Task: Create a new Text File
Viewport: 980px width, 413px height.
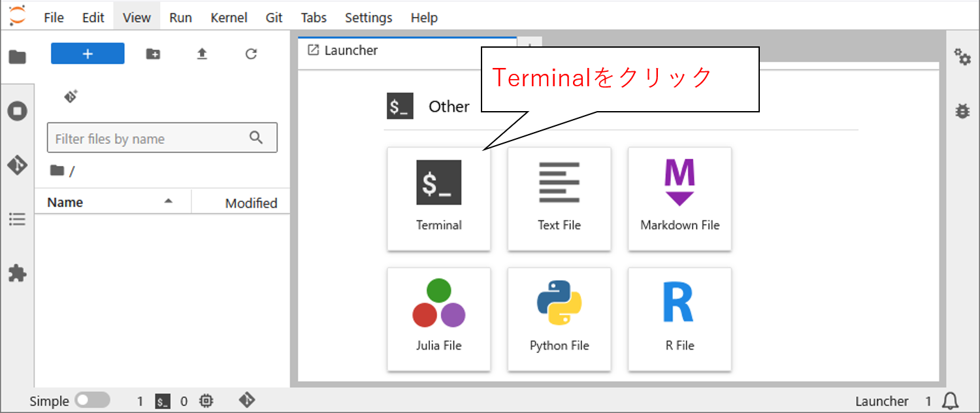Action: 559,199
